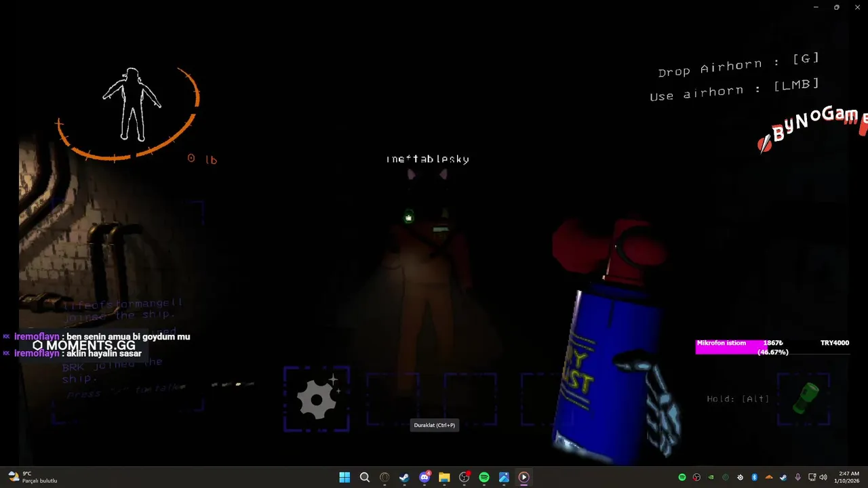Open Spotify from the taskbar
The height and width of the screenshot is (488, 868).
(484, 477)
